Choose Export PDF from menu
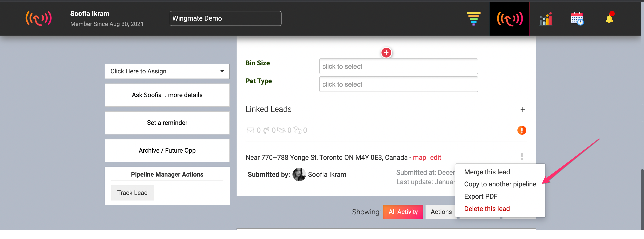Image resolution: width=644 pixels, height=239 pixels. tap(481, 196)
